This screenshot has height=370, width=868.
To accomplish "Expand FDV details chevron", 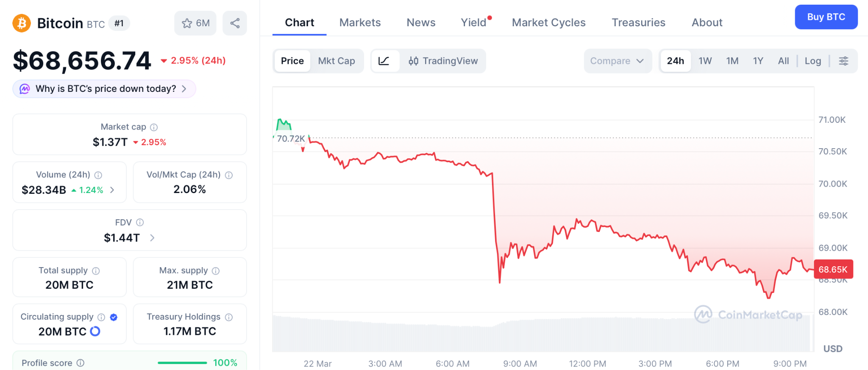I will 152,238.
